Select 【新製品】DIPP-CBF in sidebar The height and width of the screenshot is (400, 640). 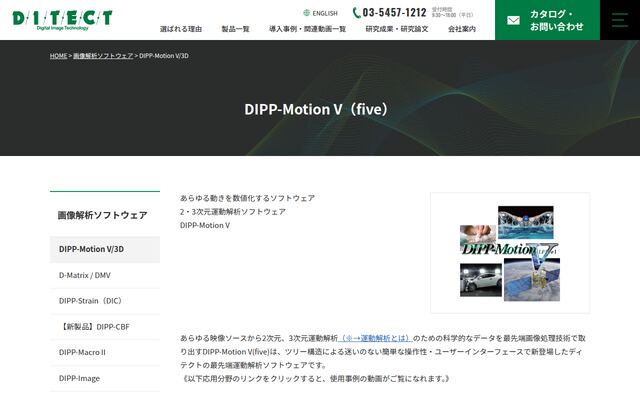click(105, 327)
